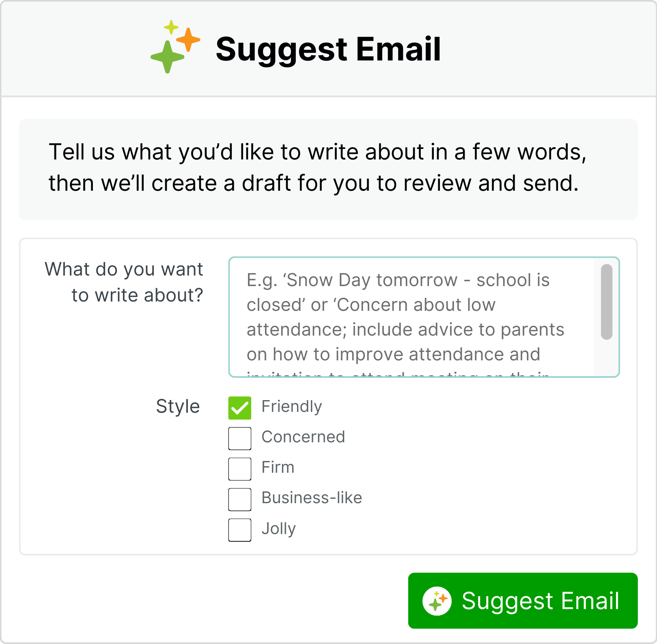Grab the text area scrollbar thumb

coord(607,302)
